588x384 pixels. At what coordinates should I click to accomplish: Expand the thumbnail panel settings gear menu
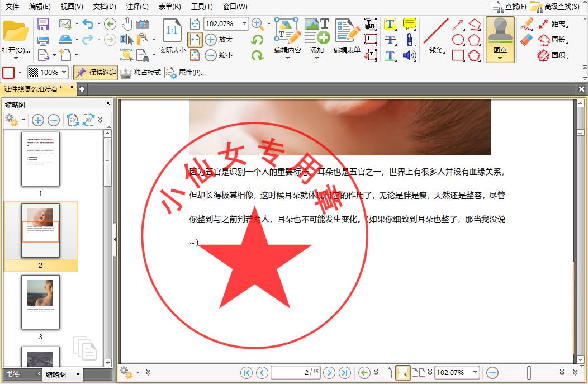(x=14, y=120)
